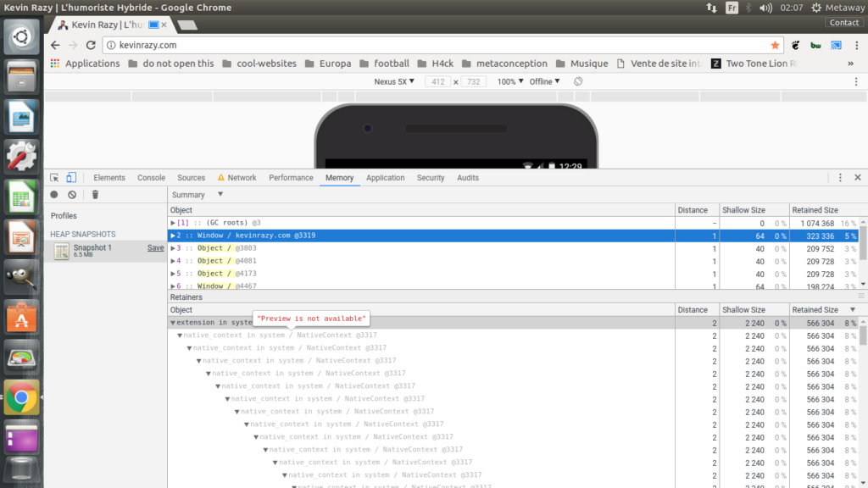Reload the page with the refresh icon
Image resolution: width=868 pixels, height=488 pixels.
[x=91, y=46]
